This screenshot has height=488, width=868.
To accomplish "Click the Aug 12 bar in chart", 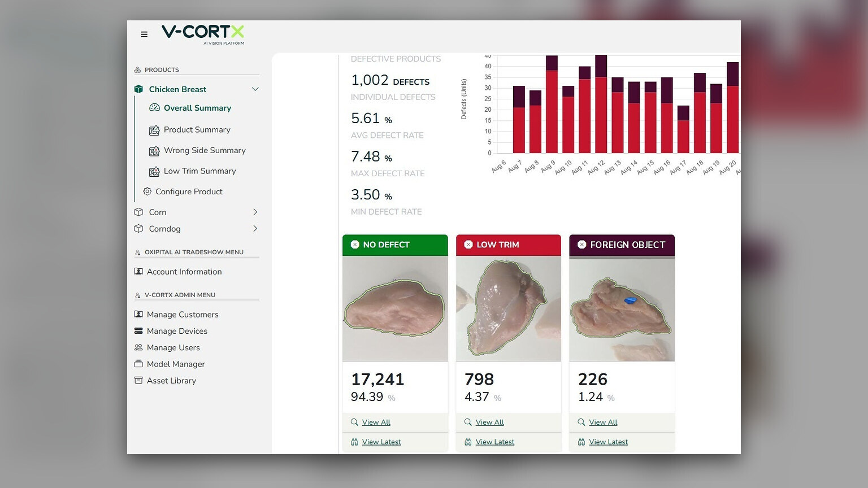I will click(x=601, y=104).
